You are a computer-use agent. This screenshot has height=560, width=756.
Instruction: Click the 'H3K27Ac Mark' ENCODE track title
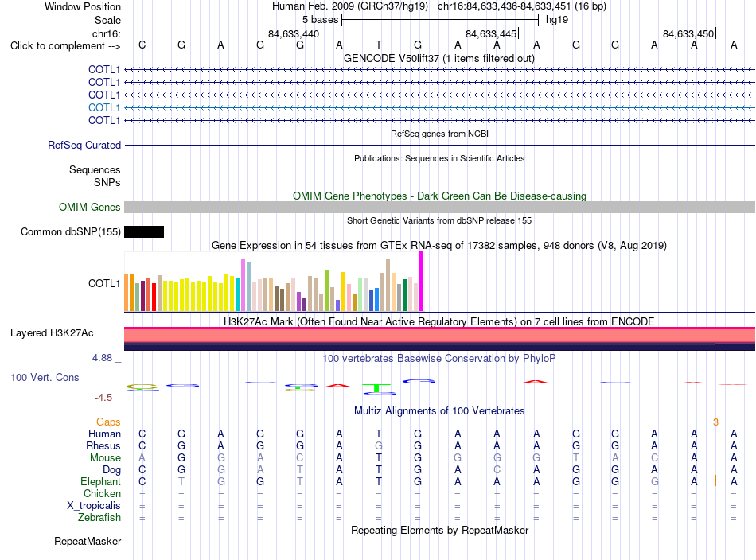pyautogui.click(x=439, y=322)
